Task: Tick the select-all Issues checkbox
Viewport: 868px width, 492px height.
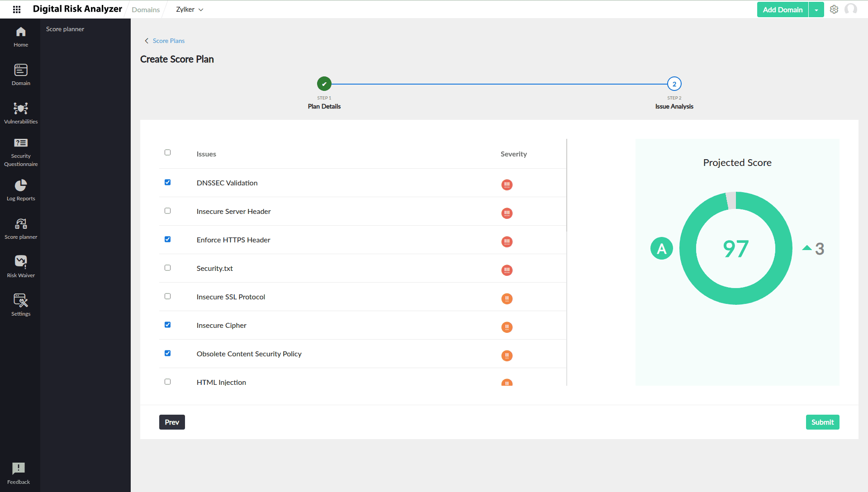Action: pos(168,152)
